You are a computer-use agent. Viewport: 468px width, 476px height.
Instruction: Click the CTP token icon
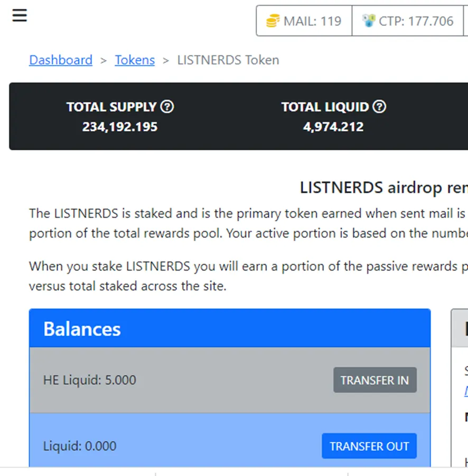point(369,21)
